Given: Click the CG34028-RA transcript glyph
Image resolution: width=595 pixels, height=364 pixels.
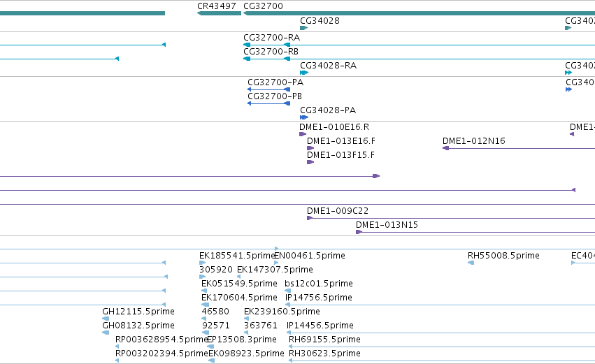Looking at the screenshot, I should [x=304, y=73].
